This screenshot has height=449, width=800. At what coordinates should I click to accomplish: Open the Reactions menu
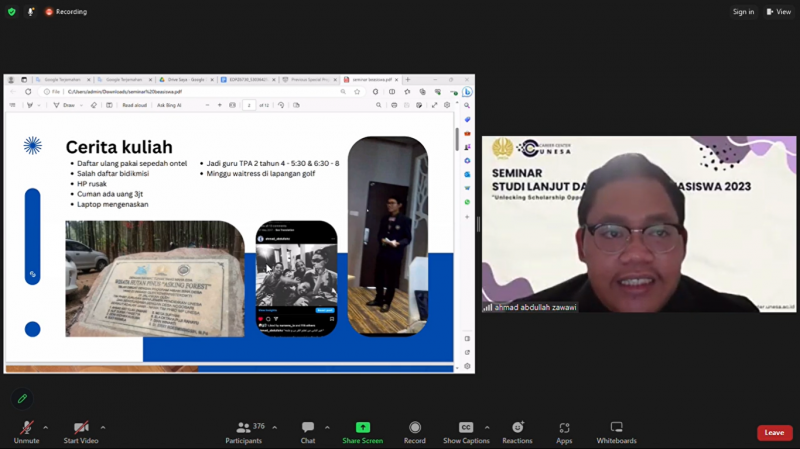point(517,432)
